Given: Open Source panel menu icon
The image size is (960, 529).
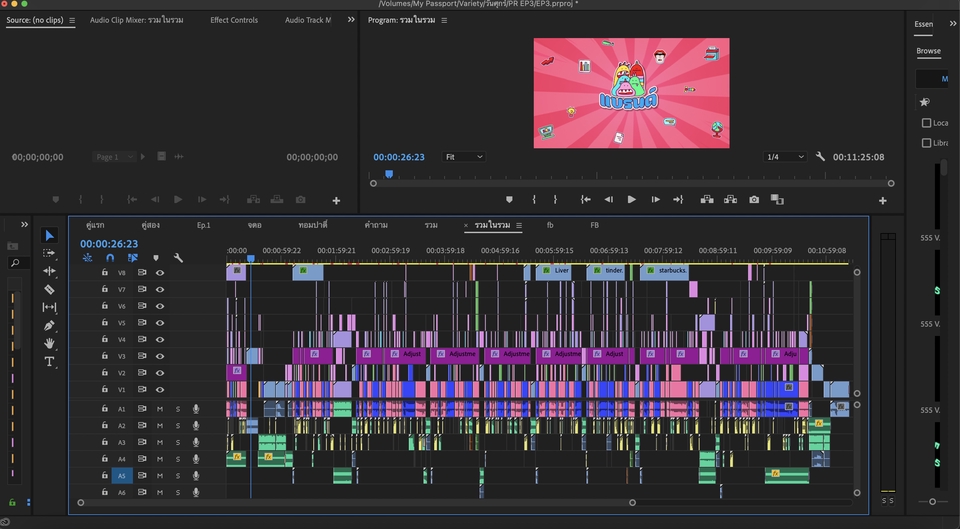Looking at the screenshot, I should (72, 20).
